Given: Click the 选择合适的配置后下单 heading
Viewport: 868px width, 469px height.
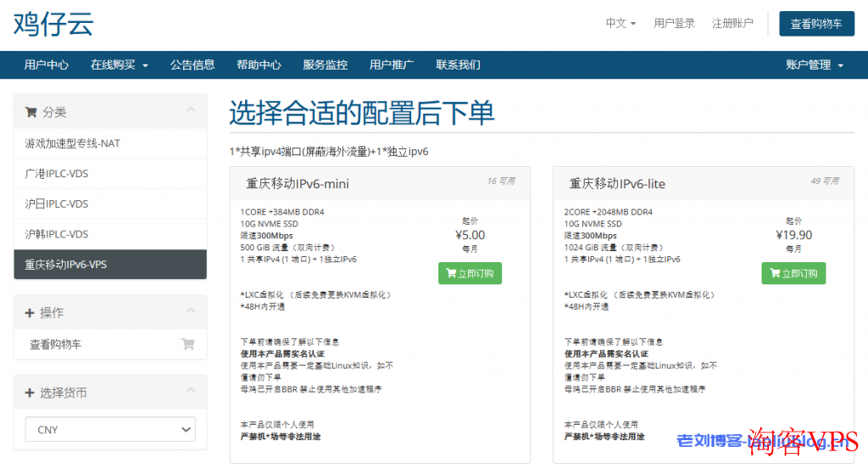Looking at the screenshot, I should [361, 113].
